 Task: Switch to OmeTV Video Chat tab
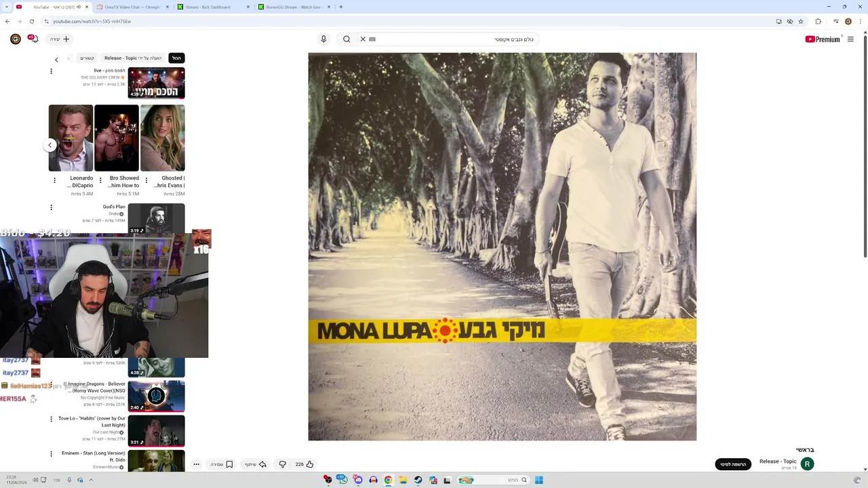[x=133, y=7]
